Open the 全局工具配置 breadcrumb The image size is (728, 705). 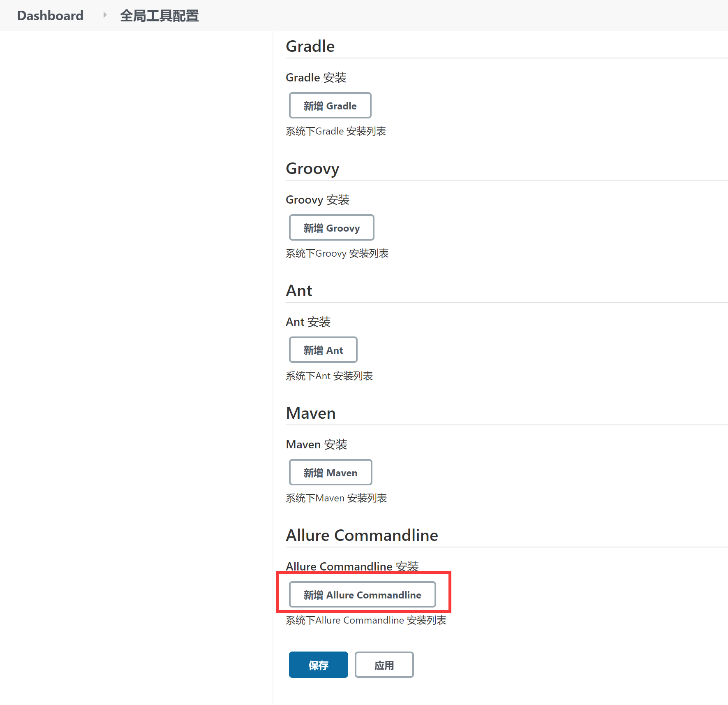tap(159, 16)
